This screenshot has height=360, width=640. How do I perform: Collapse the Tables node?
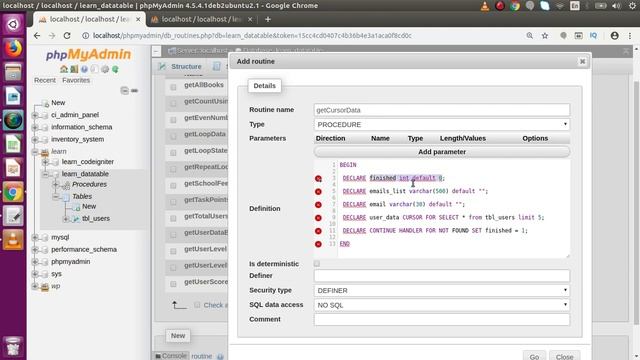point(56,197)
